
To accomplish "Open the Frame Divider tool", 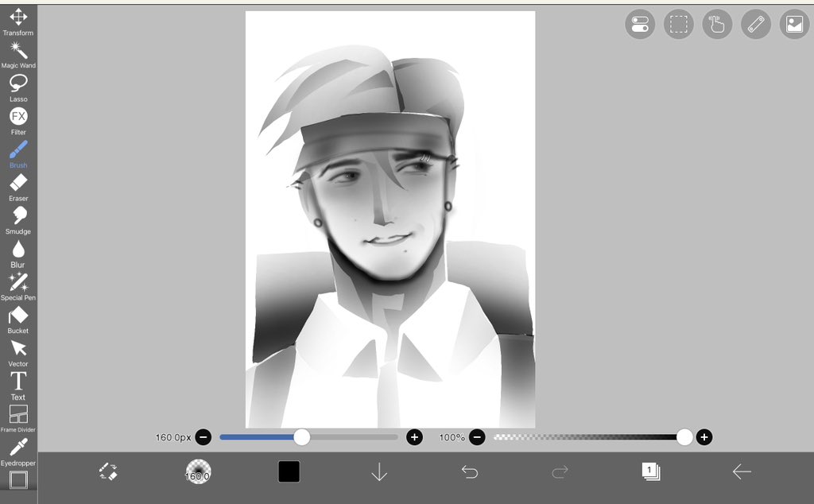I will pyautogui.click(x=18, y=419).
